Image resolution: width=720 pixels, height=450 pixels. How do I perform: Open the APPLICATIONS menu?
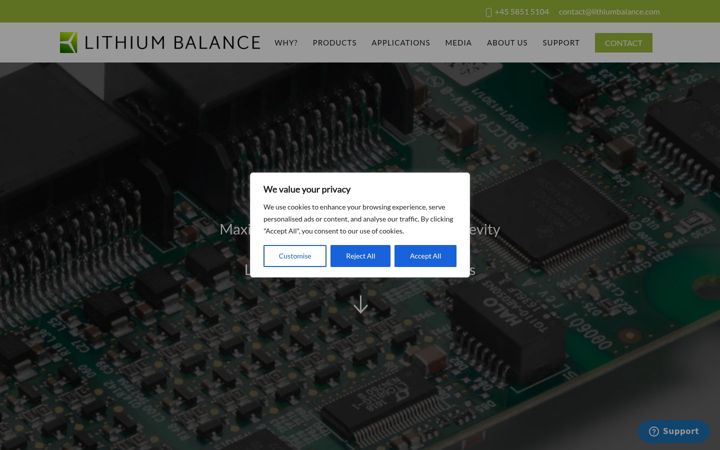[x=400, y=43]
